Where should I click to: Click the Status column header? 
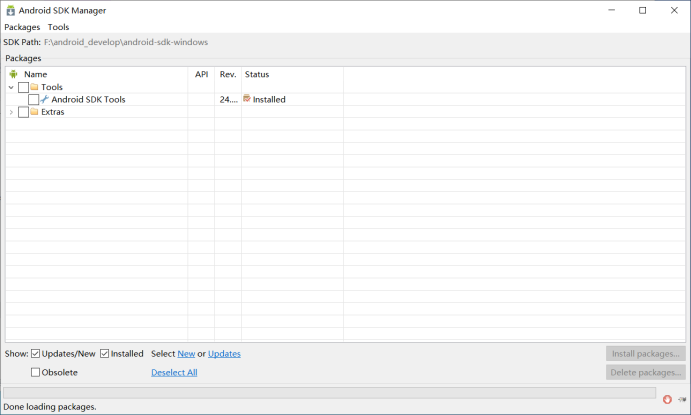257,74
